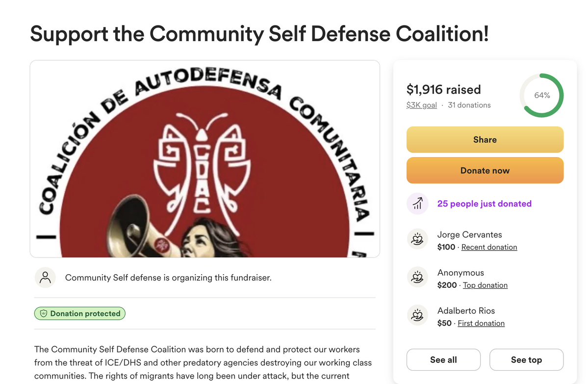Click the trending chart icon beside donors

[417, 204]
